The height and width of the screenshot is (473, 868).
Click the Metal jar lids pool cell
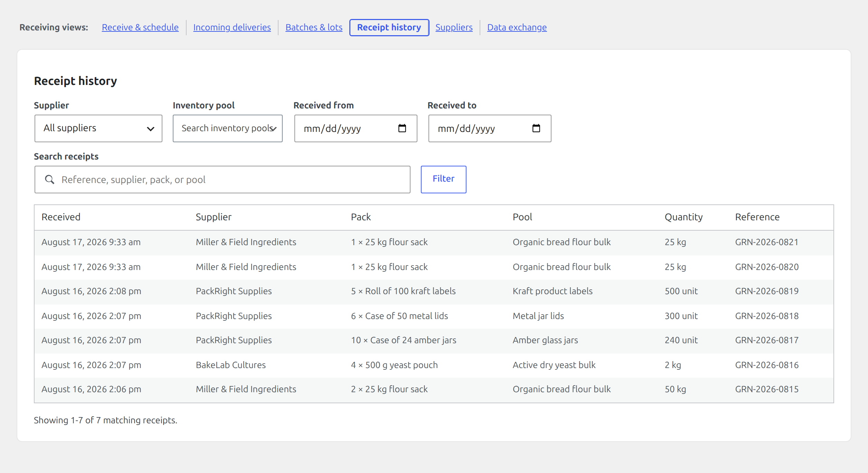pos(538,316)
